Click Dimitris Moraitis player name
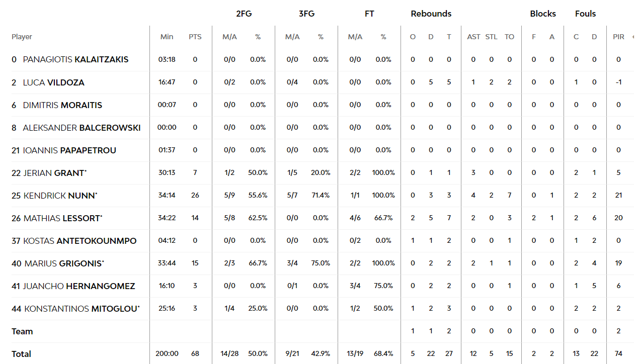 [x=62, y=105]
